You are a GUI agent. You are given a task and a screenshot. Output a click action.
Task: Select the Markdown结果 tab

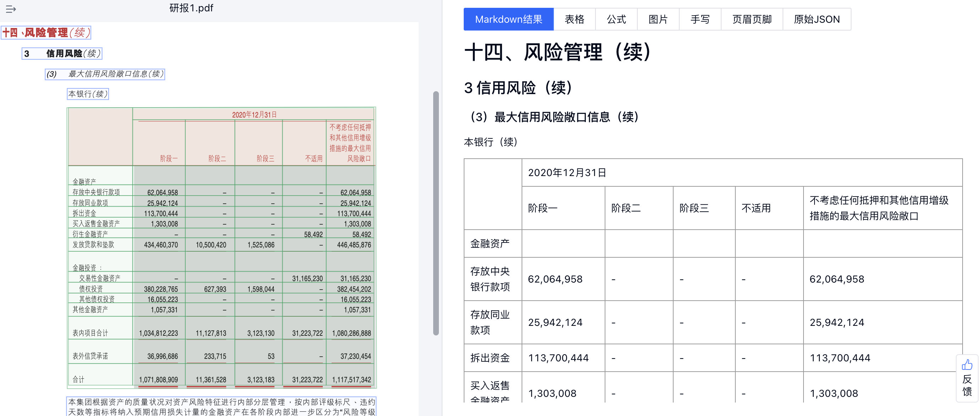point(508,19)
